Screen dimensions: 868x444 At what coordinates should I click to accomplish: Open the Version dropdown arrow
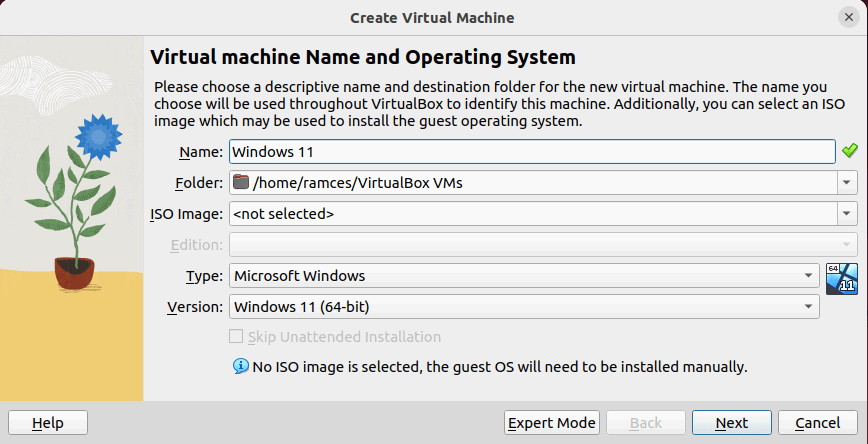coord(807,306)
